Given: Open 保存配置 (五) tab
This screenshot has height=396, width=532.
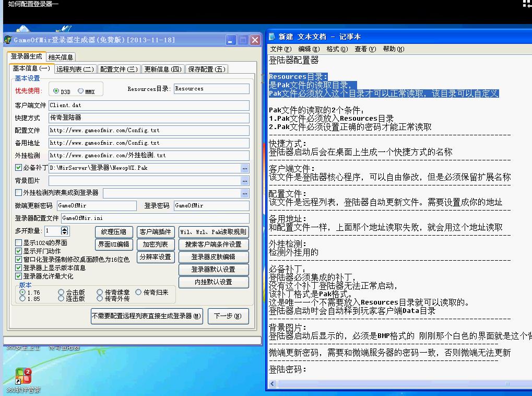Looking at the screenshot, I should [x=207, y=69].
